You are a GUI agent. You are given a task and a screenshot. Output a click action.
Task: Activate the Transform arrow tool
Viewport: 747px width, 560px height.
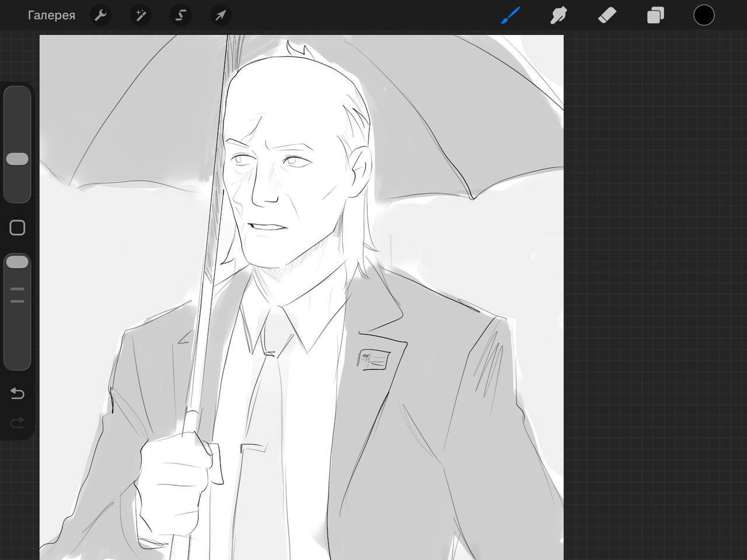[221, 15]
